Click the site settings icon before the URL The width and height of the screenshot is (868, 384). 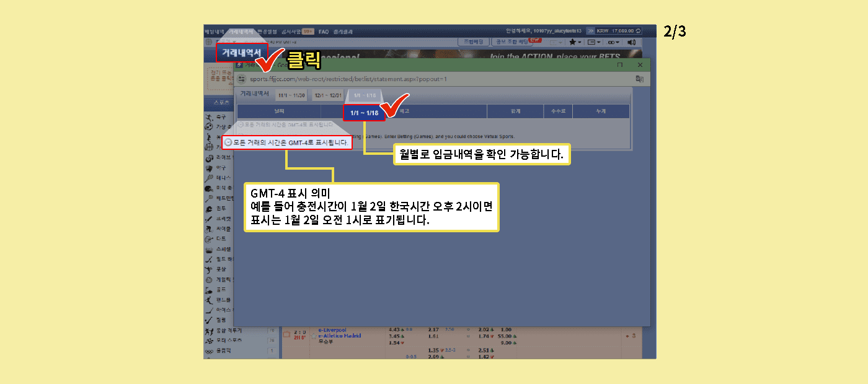pyautogui.click(x=242, y=79)
